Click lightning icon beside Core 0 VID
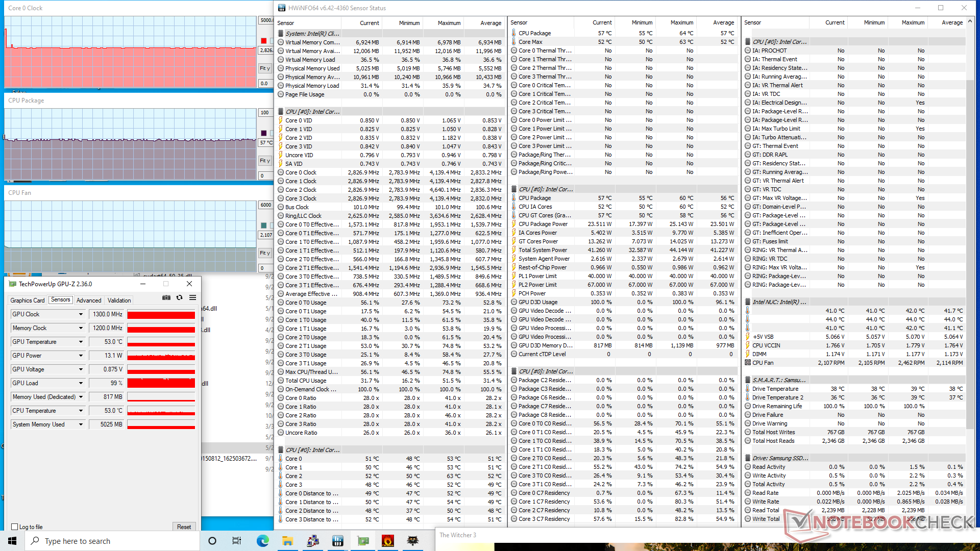Image resolution: width=980 pixels, height=551 pixels. coord(281,120)
